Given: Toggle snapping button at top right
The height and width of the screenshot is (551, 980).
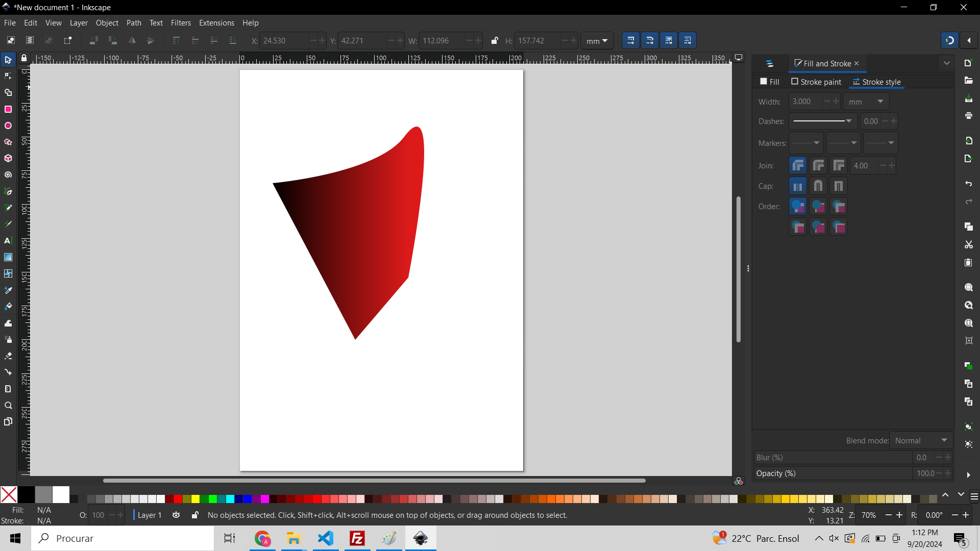Looking at the screenshot, I should (949, 40).
